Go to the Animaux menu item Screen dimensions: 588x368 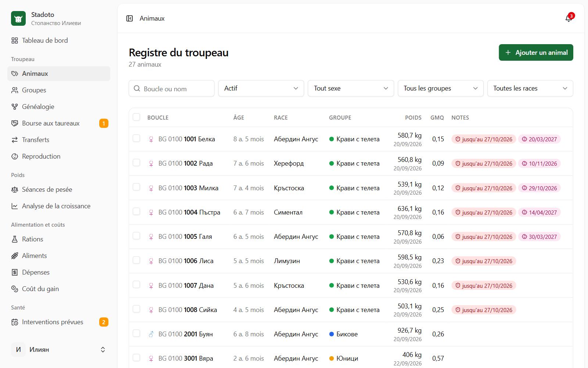coord(59,74)
